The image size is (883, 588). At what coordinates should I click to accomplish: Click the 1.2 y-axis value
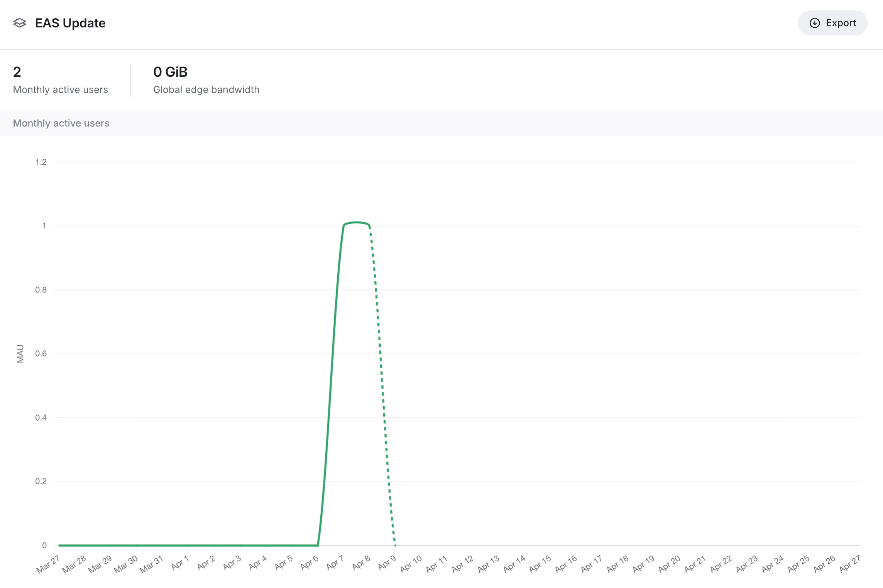(x=41, y=162)
